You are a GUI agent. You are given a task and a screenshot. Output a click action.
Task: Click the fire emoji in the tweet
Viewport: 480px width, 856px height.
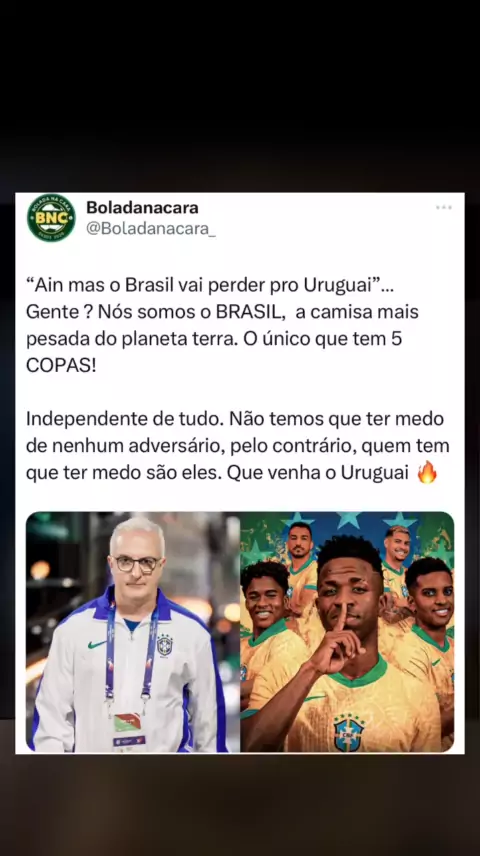427,472
